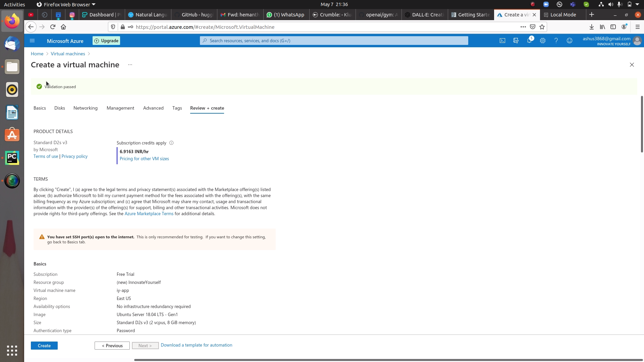Open the Help question mark menu
Viewport: 644px width, 362px height.
[556, 41]
